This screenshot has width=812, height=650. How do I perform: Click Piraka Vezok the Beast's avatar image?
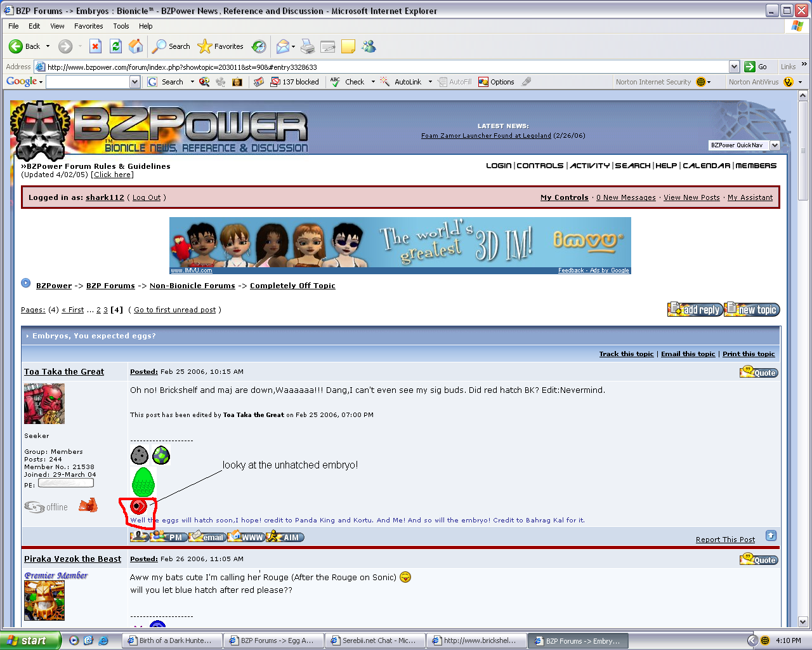tap(44, 600)
